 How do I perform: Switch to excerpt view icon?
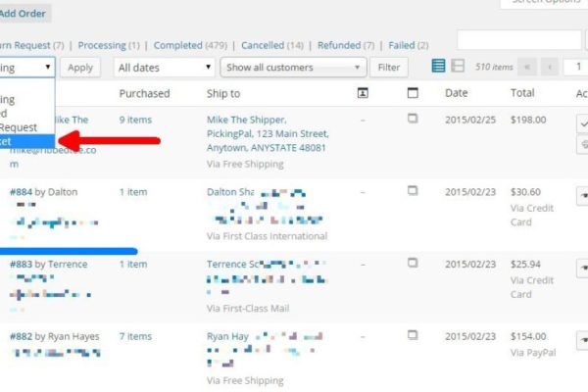point(457,66)
